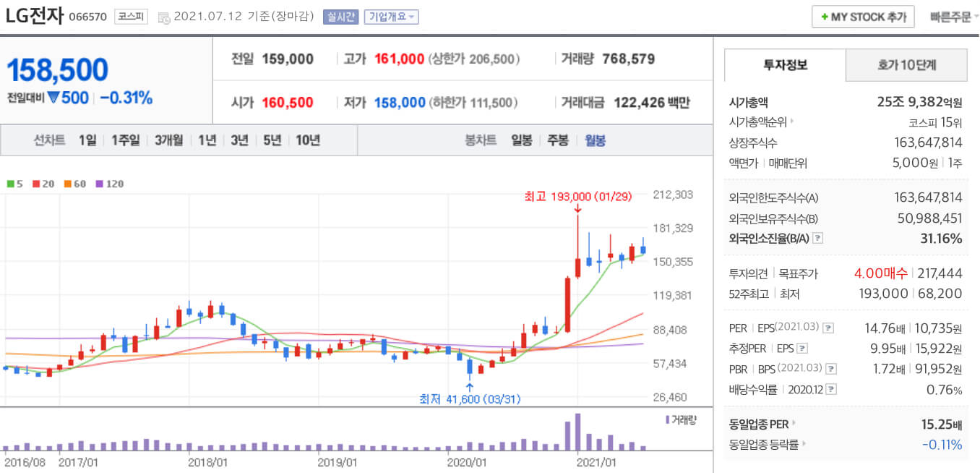This screenshot has height=473, width=980.
Task: Expand the 기업개요 dropdown
Action: coord(391,17)
